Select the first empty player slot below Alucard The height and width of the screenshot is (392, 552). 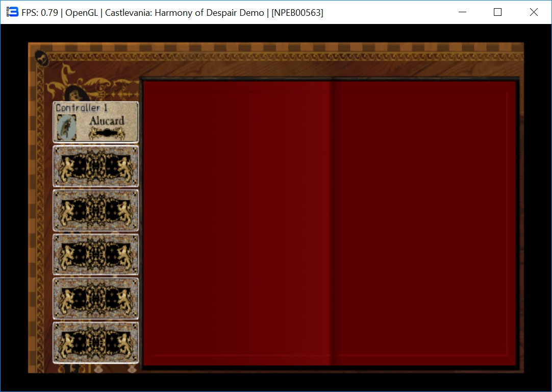click(x=96, y=166)
